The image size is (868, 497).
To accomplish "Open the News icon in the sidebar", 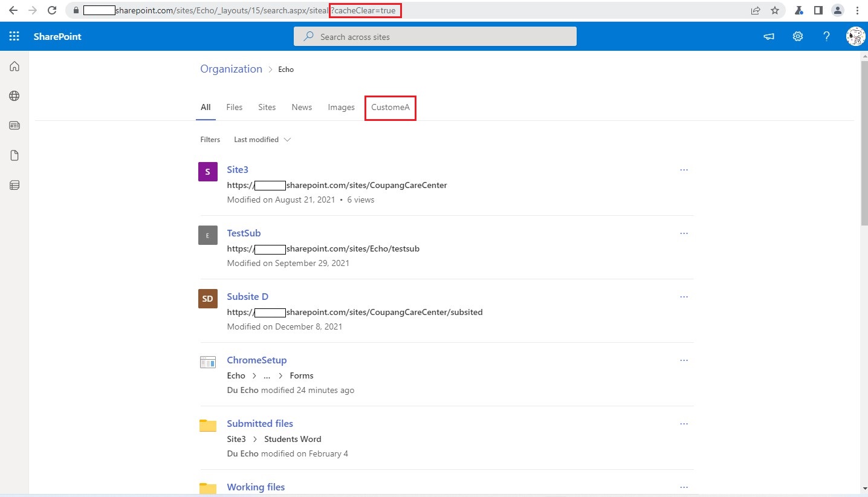I will [x=14, y=125].
